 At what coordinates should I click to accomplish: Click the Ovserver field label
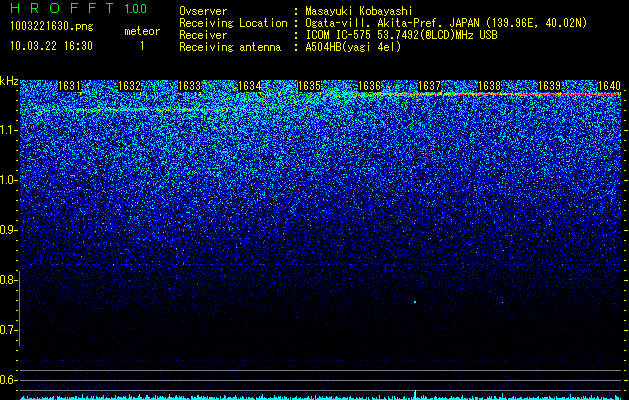tap(203, 11)
